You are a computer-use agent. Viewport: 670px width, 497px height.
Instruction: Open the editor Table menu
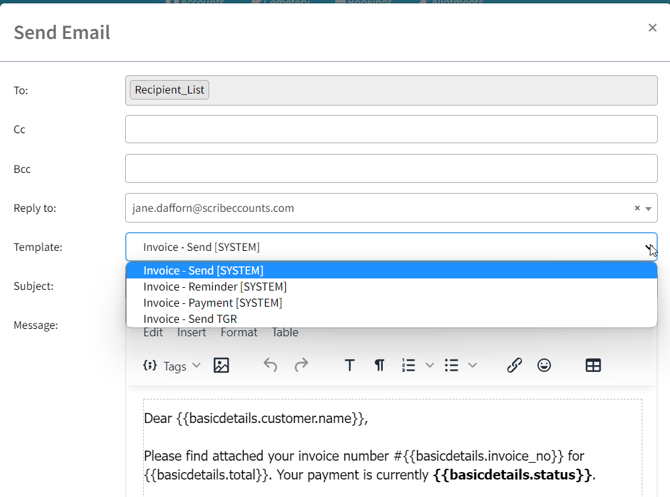(x=285, y=332)
